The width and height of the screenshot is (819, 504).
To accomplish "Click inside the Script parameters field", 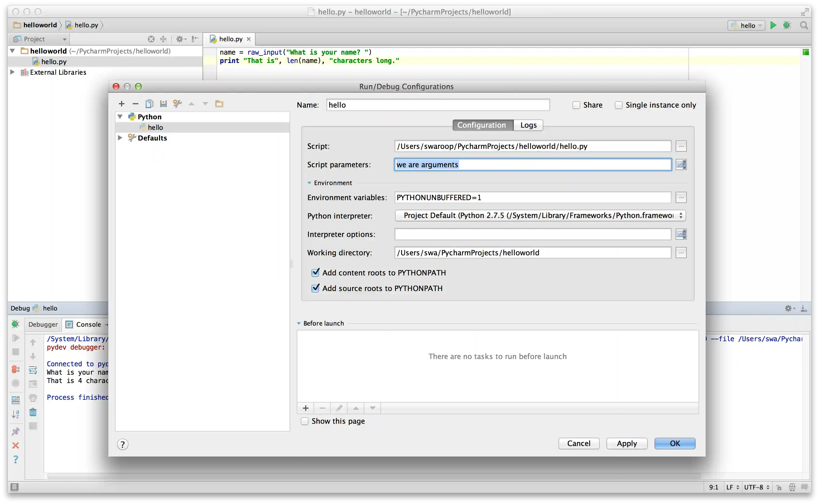I will 534,164.
